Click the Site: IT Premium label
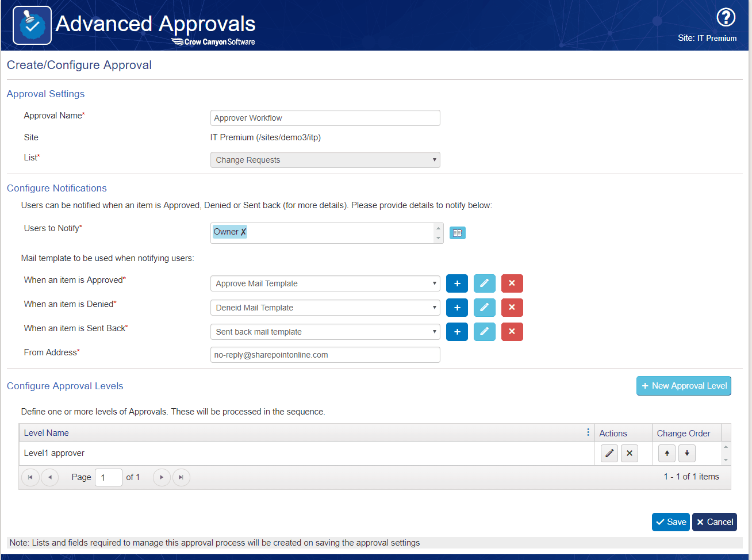 pos(707,38)
